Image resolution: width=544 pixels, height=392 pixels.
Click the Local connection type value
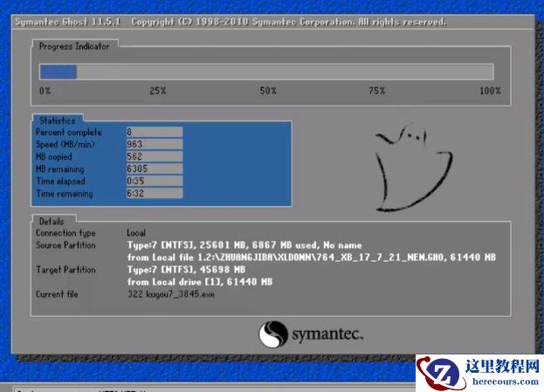(136, 233)
